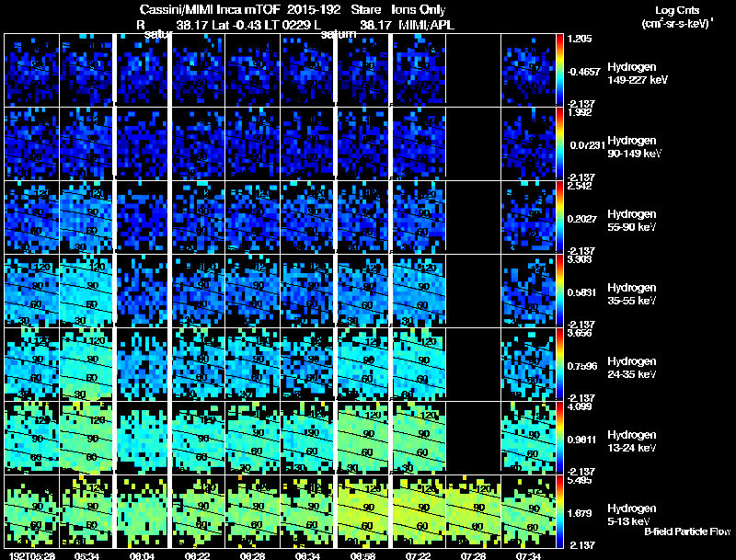Viewport: 736px width, 560px height.
Task: Click the Hydrogen 5-13 keV row label
Action: coord(632,515)
